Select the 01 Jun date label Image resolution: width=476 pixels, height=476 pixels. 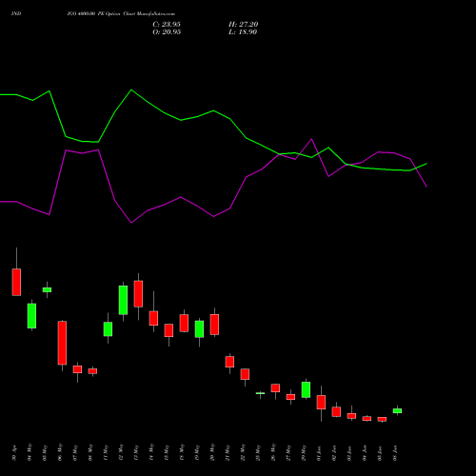[x=319, y=453]
